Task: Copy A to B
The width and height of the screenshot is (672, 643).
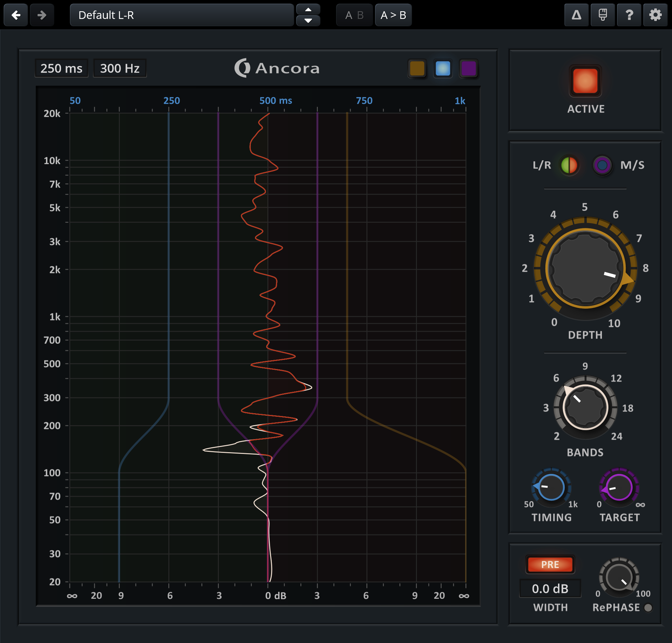Action: [x=393, y=15]
